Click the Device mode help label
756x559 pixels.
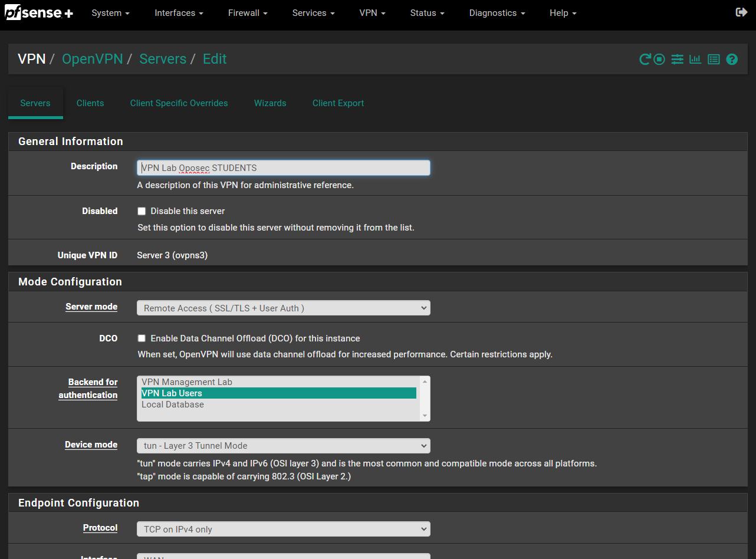[91, 445]
